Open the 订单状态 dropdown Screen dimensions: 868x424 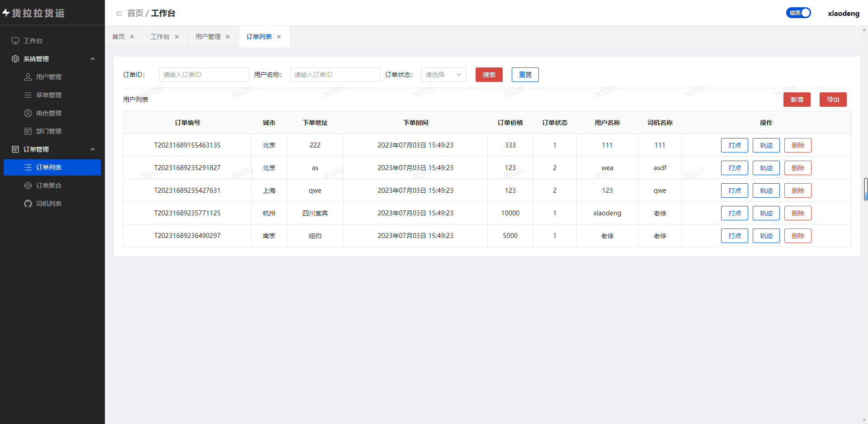pyautogui.click(x=444, y=75)
